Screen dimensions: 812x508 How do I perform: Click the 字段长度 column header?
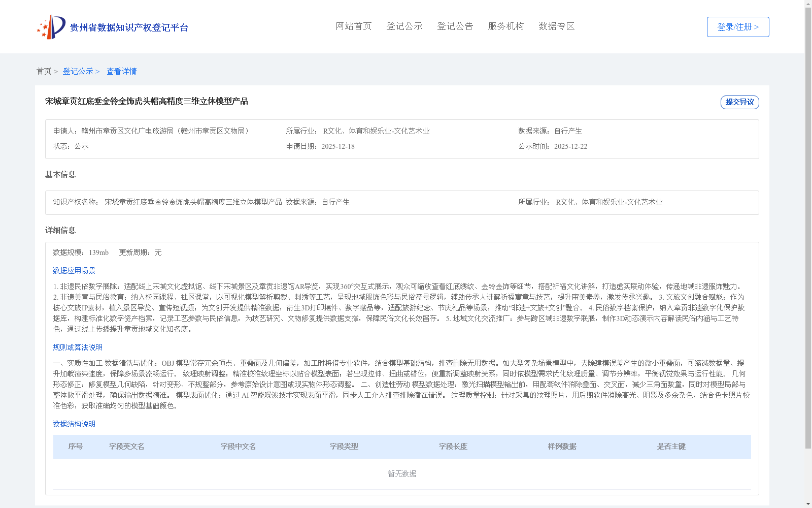[453, 447]
